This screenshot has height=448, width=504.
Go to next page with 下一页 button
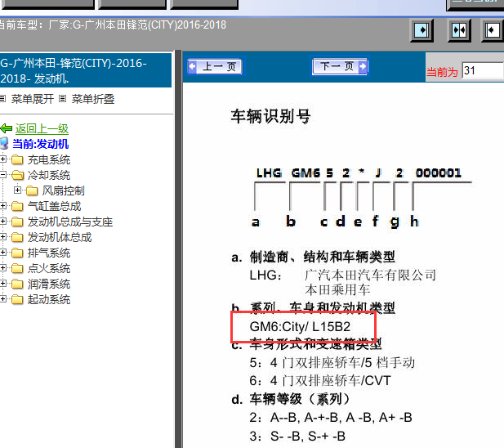[x=340, y=66]
